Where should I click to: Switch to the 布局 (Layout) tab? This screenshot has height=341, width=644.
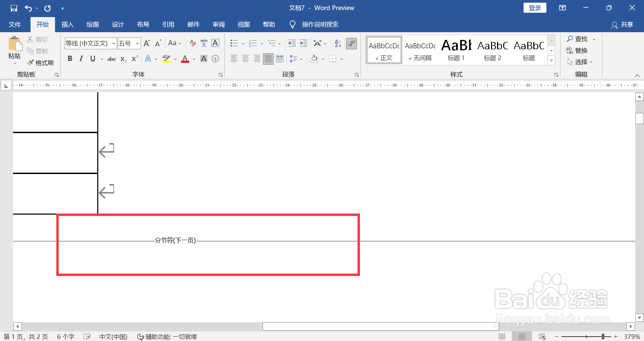click(x=143, y=24)
